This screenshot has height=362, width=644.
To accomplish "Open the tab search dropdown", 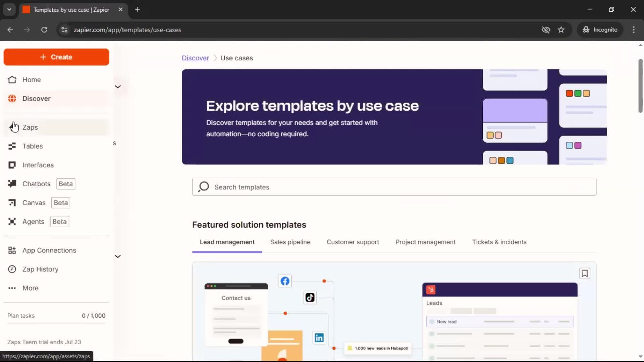I will (x=9, y=10).
